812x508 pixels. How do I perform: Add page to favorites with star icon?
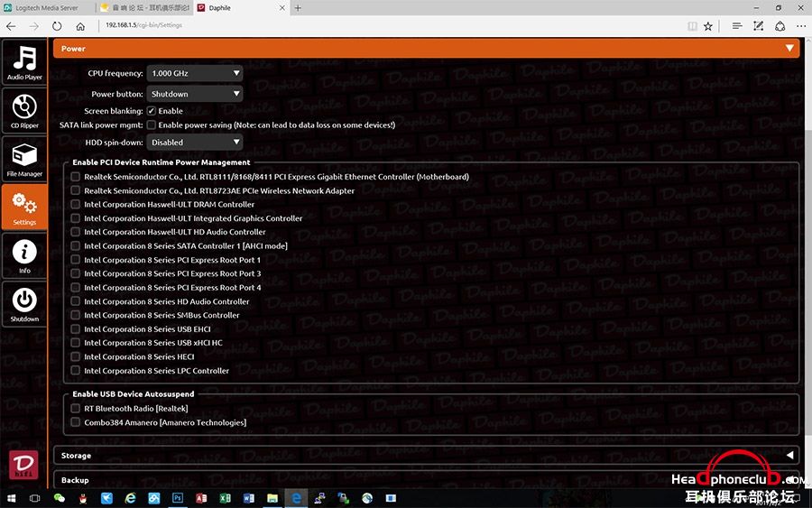coord(708,26)
